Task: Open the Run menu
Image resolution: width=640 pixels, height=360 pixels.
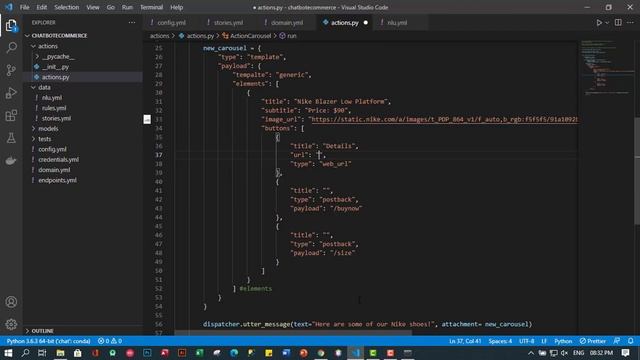Action: tap(127, 7)
